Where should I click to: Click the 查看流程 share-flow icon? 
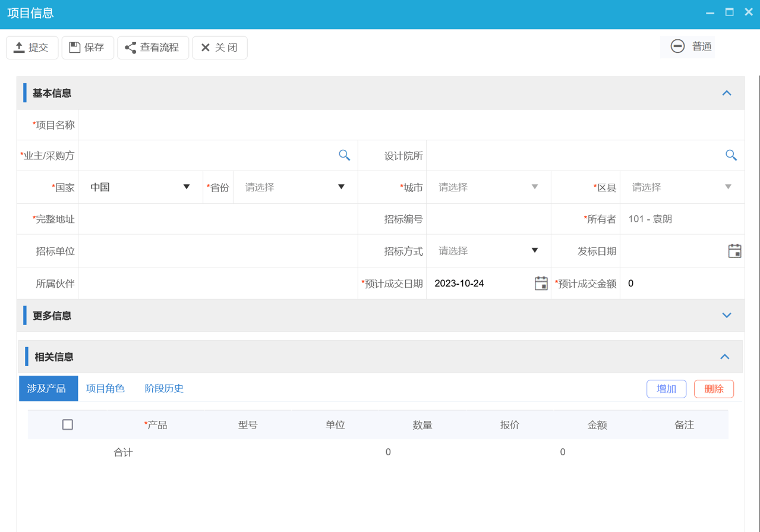[130, 48]
